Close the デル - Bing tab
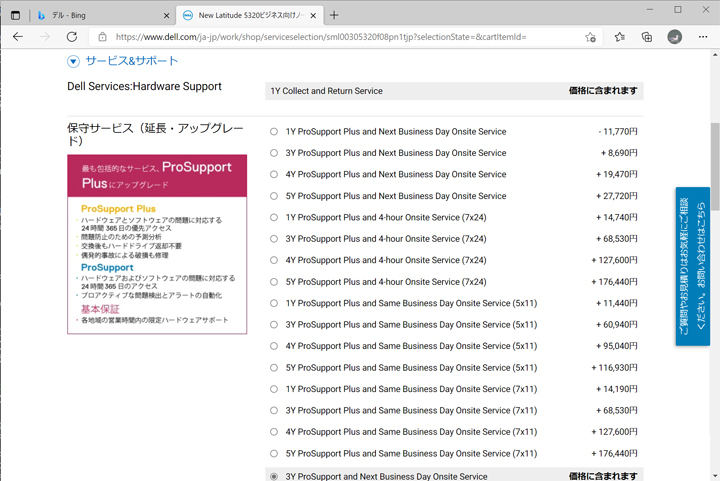Image resolution: width=720 pixels, height=481 pixels. click(x=166, y=16)
